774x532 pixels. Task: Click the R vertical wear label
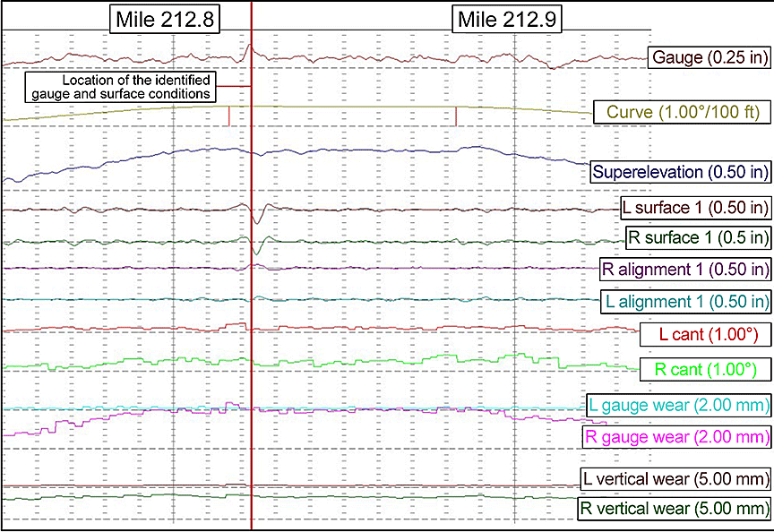click(x=675, y=509)
